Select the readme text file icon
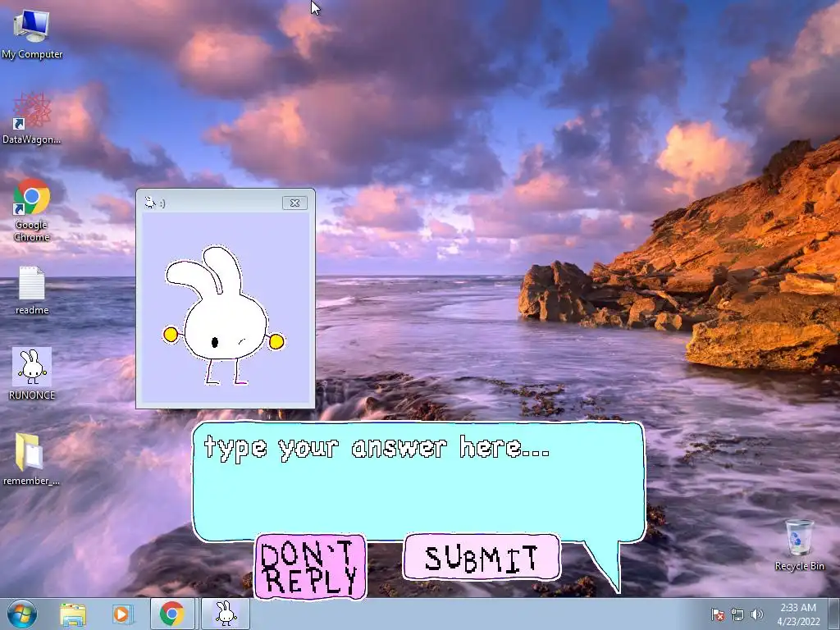This screenshot has height=630, width=840. 32,291
